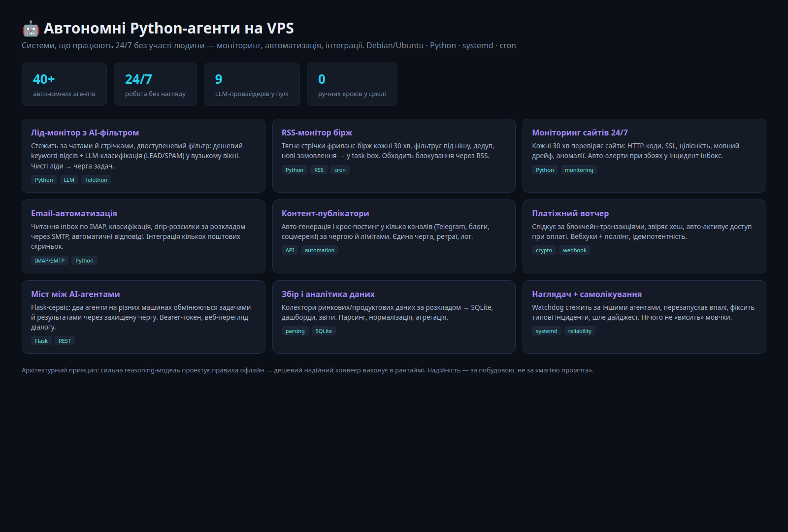Click description 'Авто-генерація і крос-постинг'

pyautogui.click(x=385, y=232)
